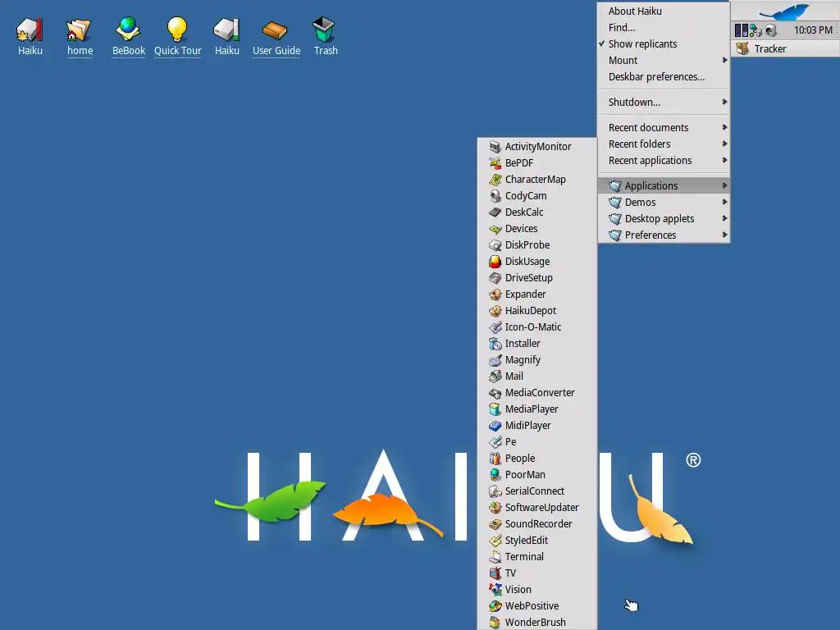This screenshot has width=840, height=630.
Task: Launch ActivityMonitor from the applications list
Action: [x=536, y=146]
